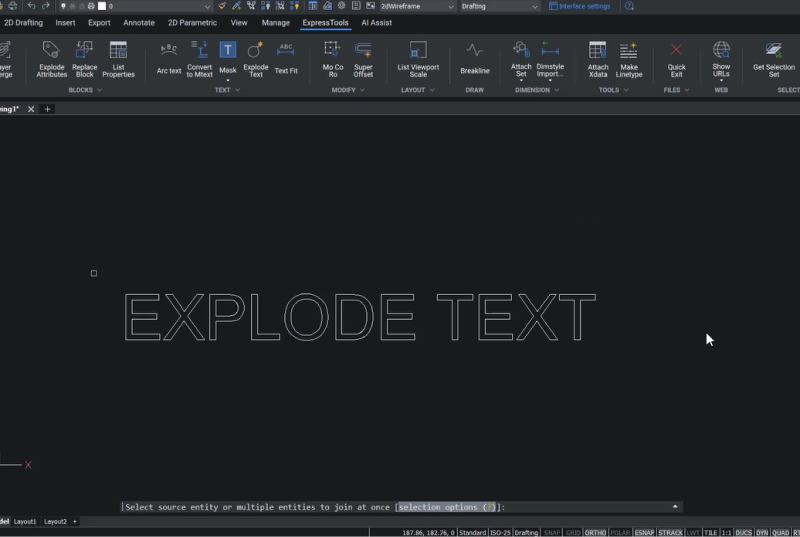
Task: Open the Show URLs tool
Action: tap(721, 60)
